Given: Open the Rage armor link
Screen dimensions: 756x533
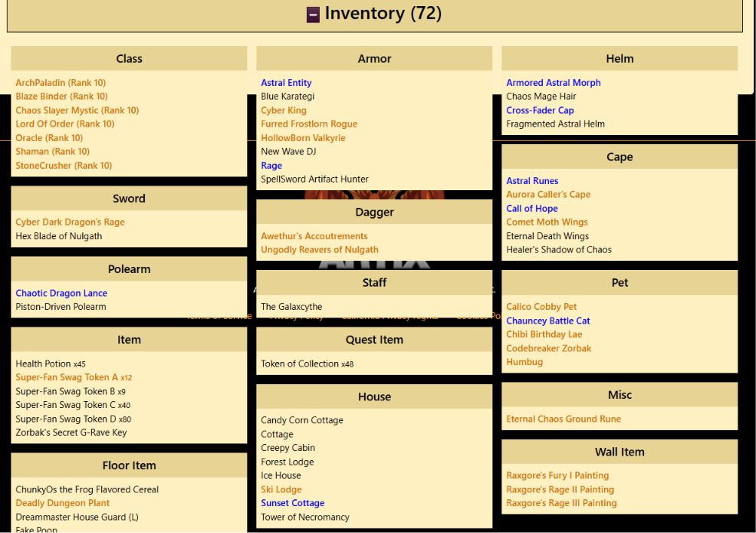Looking at the screenshot, I should [271, 166].
